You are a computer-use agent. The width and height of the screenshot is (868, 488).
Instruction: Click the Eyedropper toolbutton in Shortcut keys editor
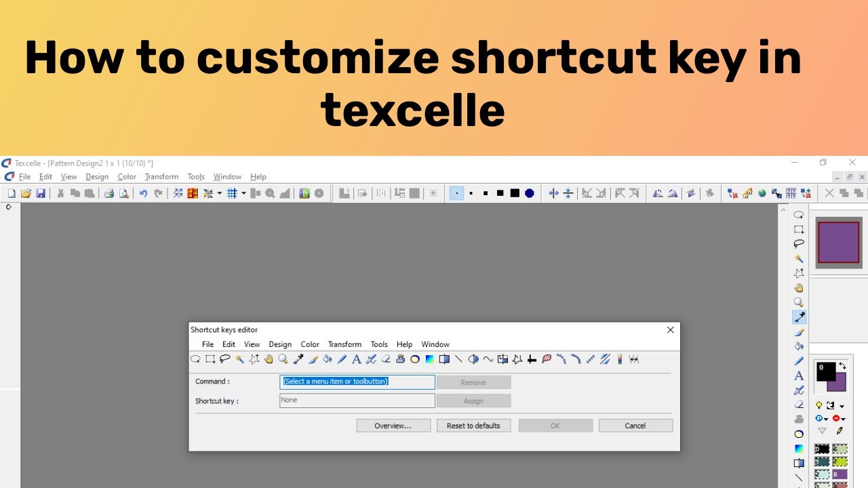(298, 359)
